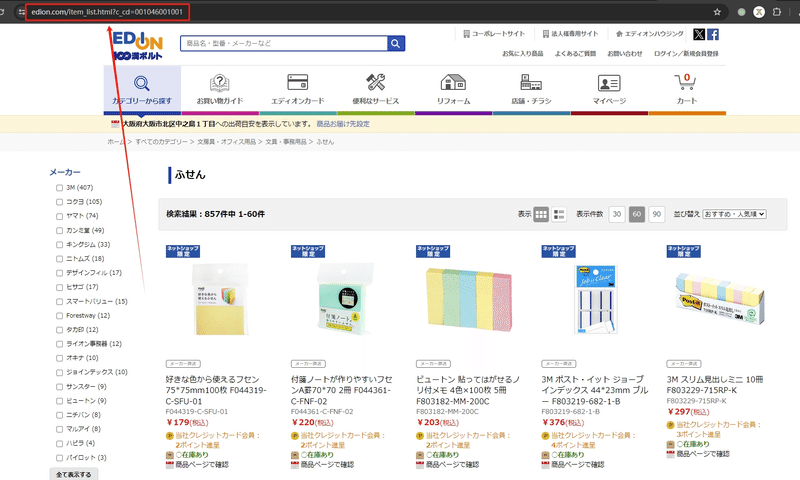Show 30 items per page
800x480 pixels.
(x=617, y=214)
